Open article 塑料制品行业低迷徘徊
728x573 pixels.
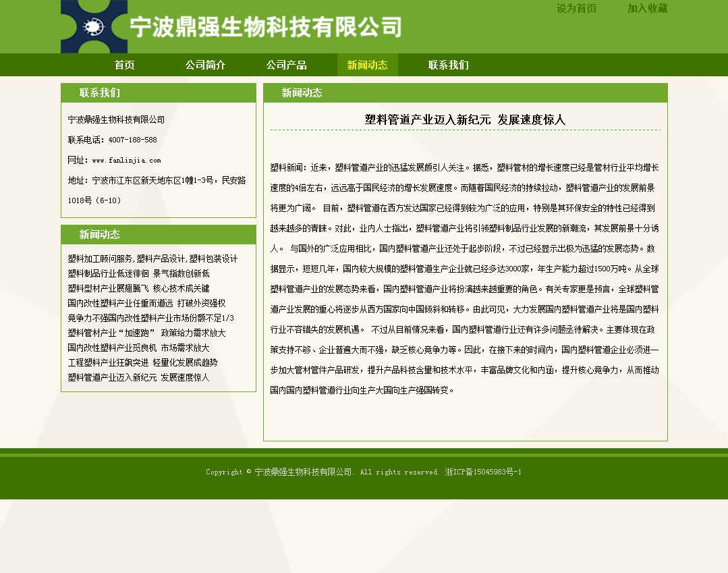138,273
